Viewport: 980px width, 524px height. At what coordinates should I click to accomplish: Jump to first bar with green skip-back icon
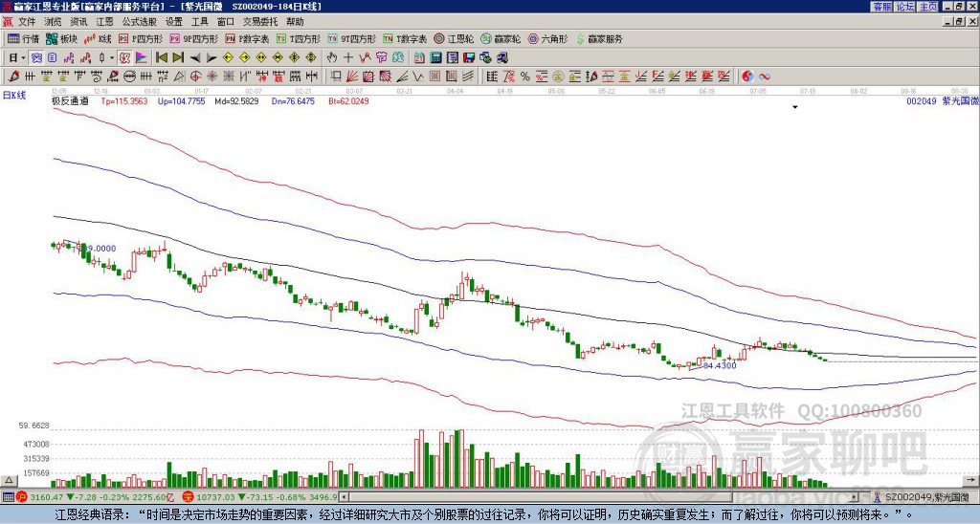[x=161, y=58]
